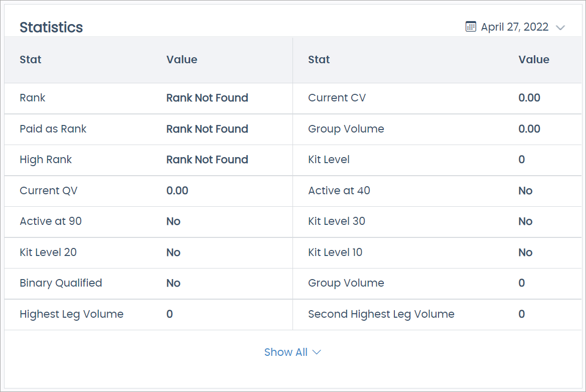Select the Highest Leg Volume label
586x392 pixels.
pyautogui.click(x=71, y=314)
